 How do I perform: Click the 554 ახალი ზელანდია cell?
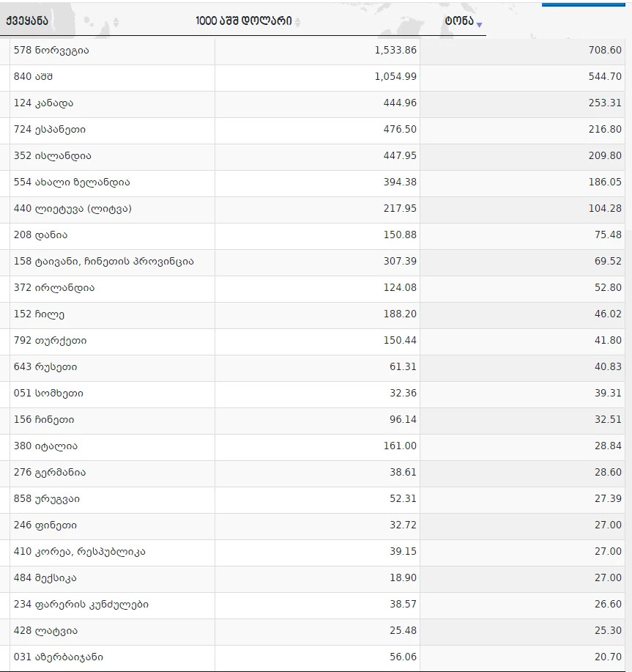point(72,182)
